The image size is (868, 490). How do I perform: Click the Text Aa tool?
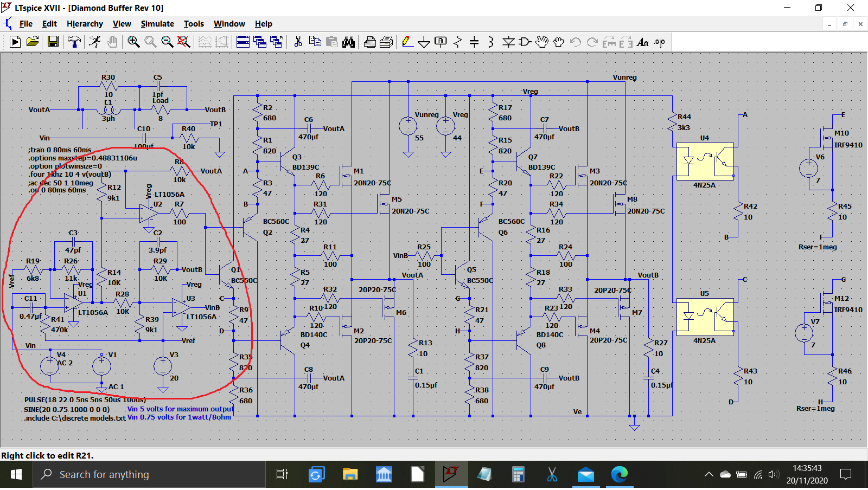[x=643, y=42]
